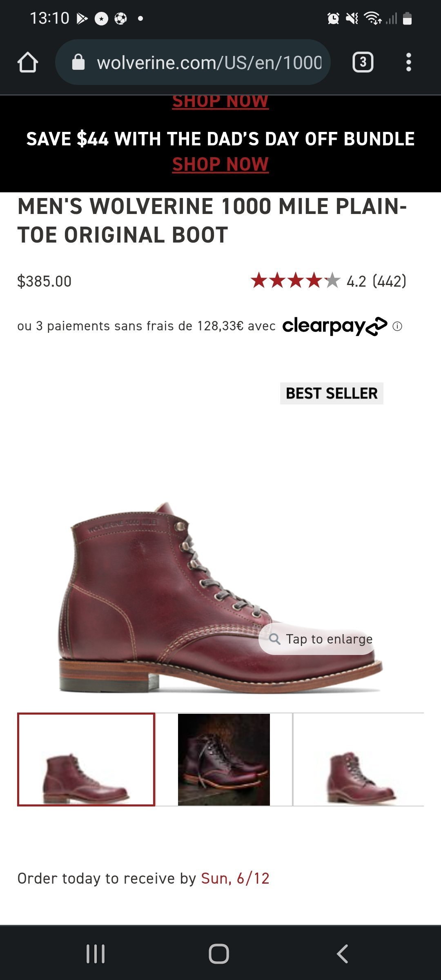Tap the browser home icon
The image size is (441, 980).
tap(28, 62)
